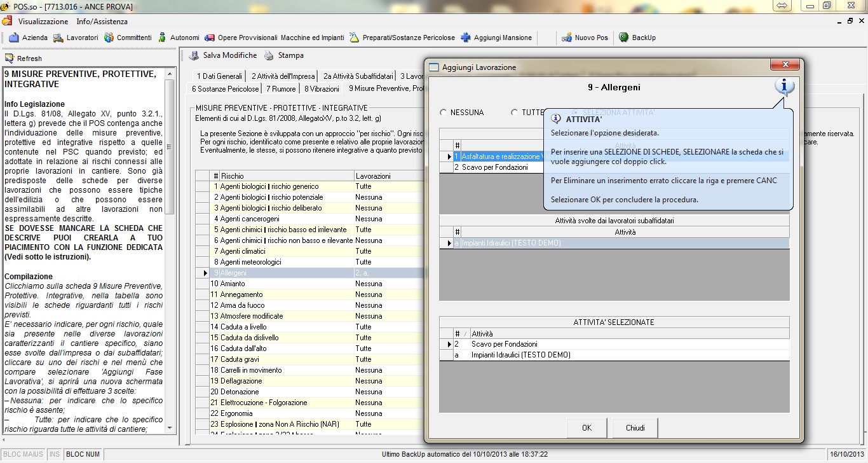Click the BackUp toolbar icon
Image resolution: width=868 pixels, height=463 pixels.
(x=624, y=38)
